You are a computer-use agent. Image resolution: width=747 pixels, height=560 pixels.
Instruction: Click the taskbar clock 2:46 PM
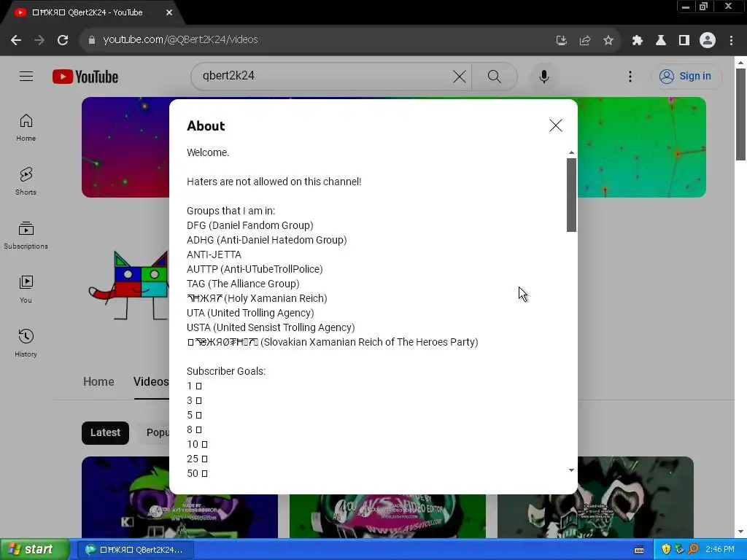pos(720,550)
